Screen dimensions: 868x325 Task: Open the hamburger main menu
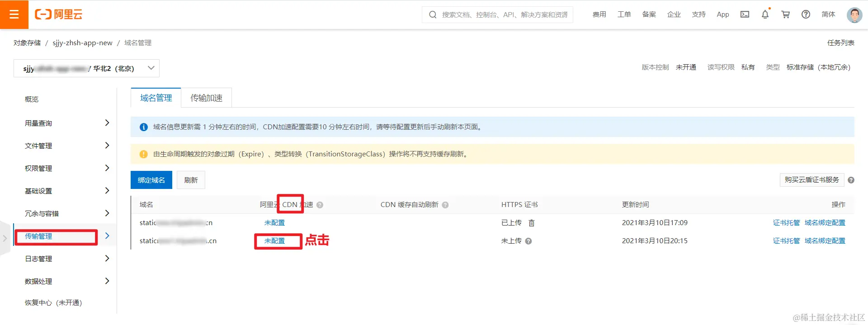point(14,14)
